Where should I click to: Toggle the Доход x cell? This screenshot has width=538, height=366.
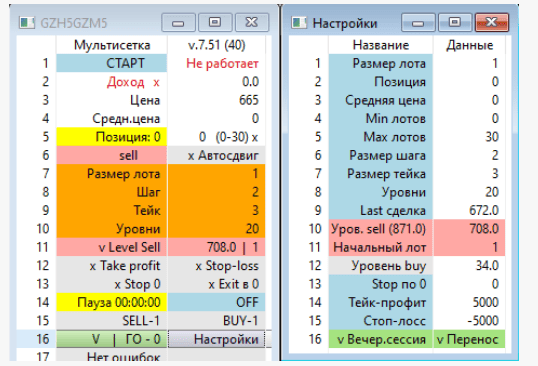click(112, 82)
